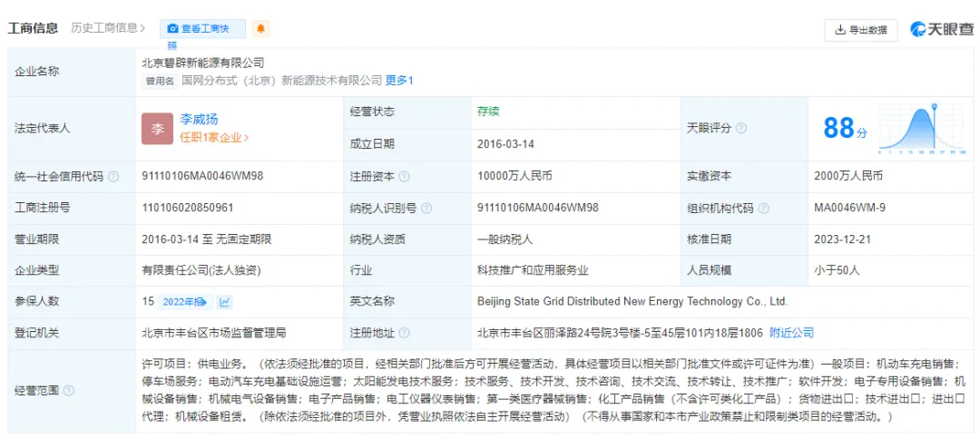Click taxpayer ID 91110106MA0046WM98 under 纳税人识别号
980x438 pixels.
(537, 208)
